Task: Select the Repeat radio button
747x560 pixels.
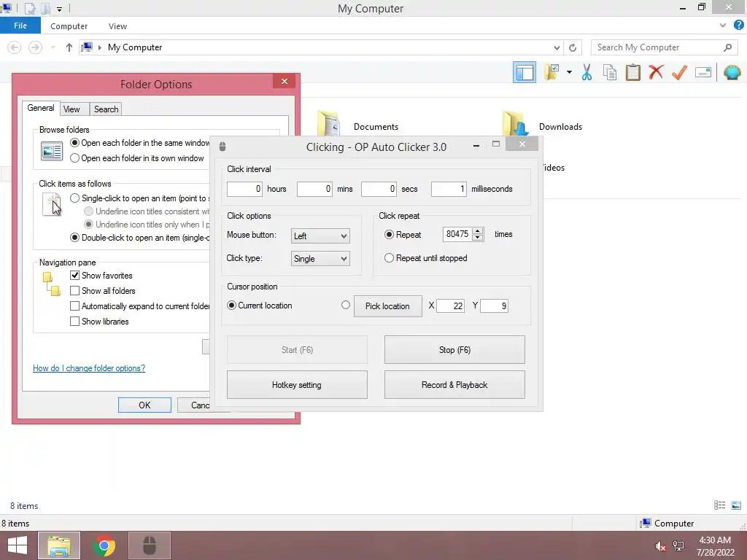Action: click(x=389, y=234)
